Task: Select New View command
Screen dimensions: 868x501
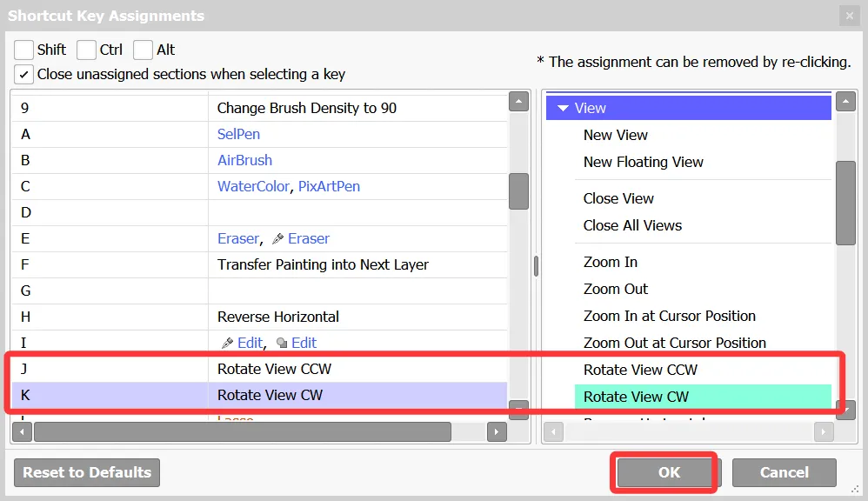Action: pos(615,135)
